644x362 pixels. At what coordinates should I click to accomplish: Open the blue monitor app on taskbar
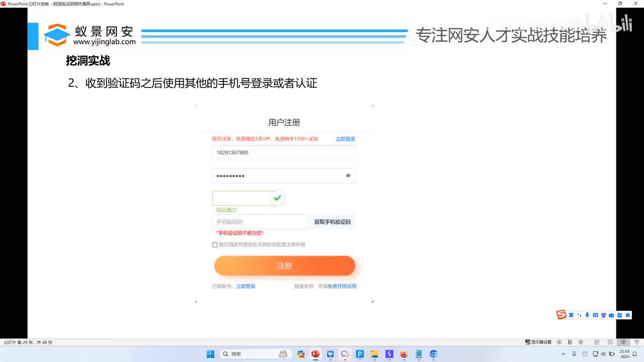330,354
